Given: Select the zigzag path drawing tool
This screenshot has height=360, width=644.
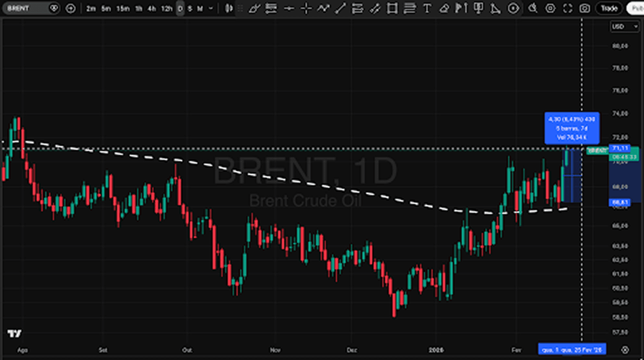Looking at the screenshot, I should [x=323, y=8].
